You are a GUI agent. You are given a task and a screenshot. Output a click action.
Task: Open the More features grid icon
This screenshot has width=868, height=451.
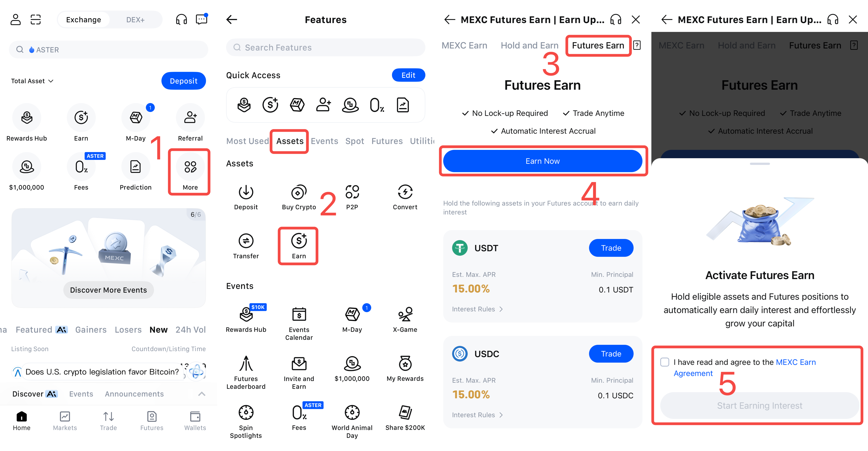pos(190,167)
